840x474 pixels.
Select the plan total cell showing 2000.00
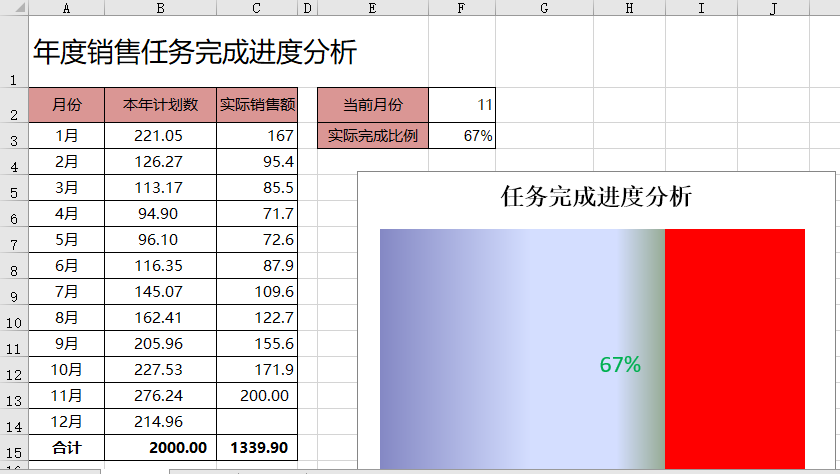[x=160, y=449]
